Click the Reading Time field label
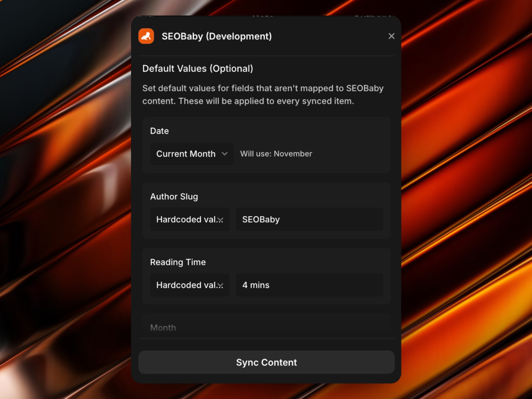This screenshot has height=399, width=532. coord(178,262)
